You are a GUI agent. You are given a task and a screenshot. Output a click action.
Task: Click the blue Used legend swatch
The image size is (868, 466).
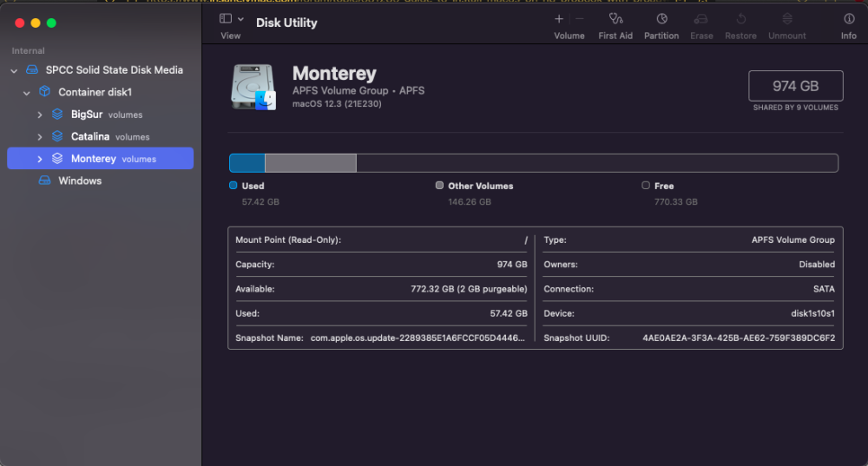point(233,186)
